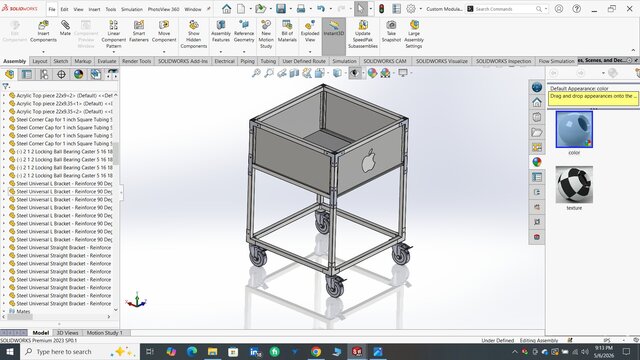Open Search Commands dropdown arrow
This screenshot has width=640, height=360.
click(546, 9)
